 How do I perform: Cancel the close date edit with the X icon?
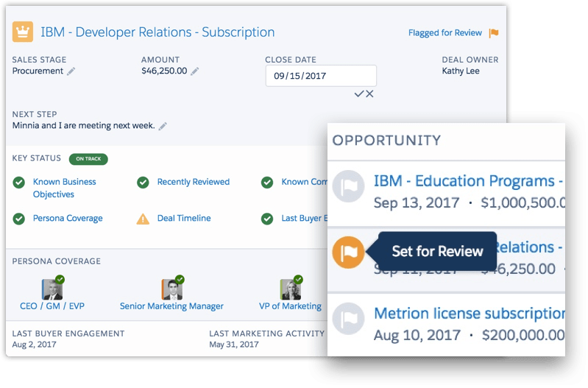[x=369, y=94]
